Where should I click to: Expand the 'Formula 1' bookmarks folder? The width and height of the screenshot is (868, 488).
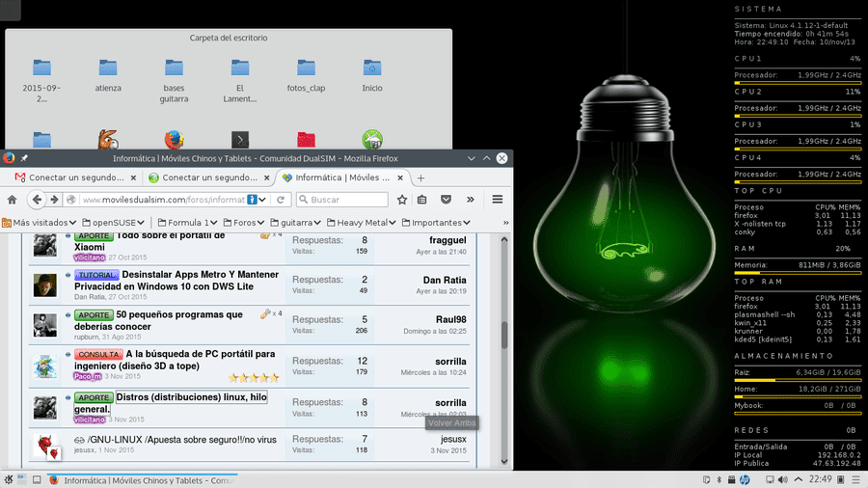pyautogui.click(x=188, y=223)
